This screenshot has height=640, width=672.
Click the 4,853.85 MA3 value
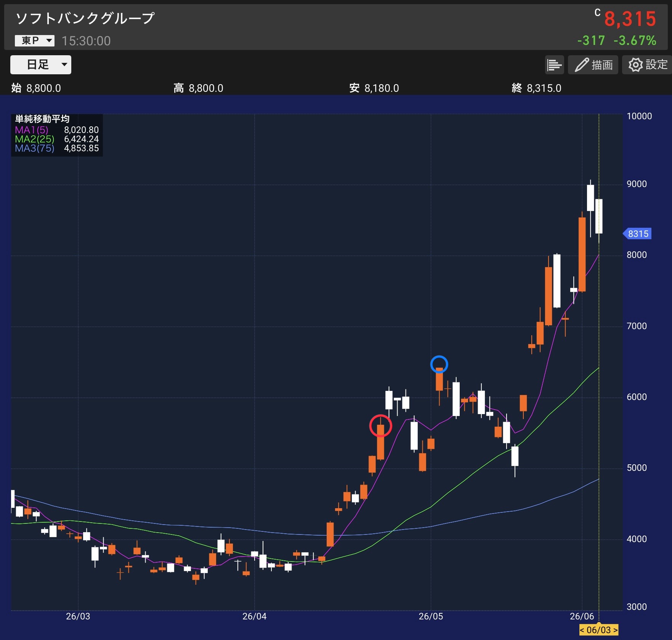[81, 148]
